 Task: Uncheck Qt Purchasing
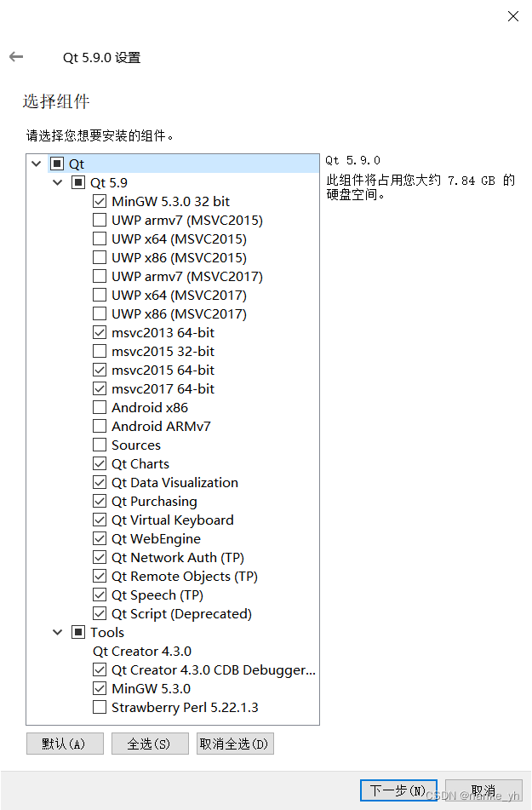(100, 501)
